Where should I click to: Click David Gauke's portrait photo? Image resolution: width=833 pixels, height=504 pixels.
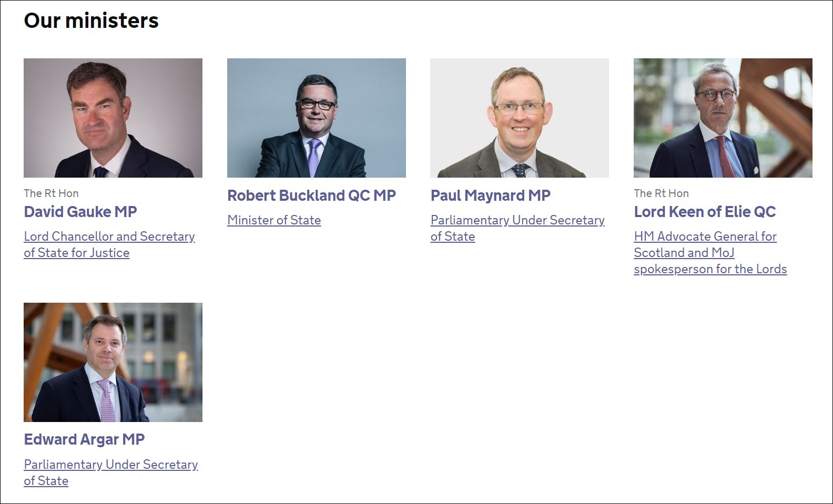coord(113,118)
